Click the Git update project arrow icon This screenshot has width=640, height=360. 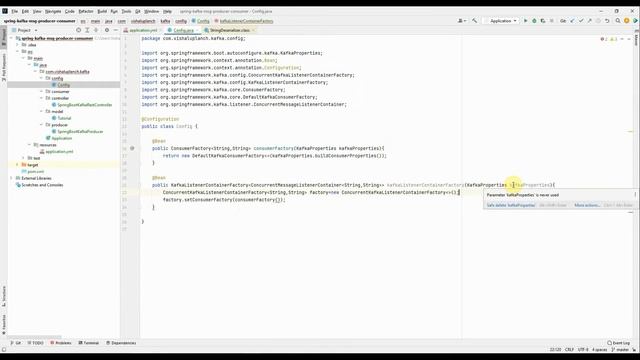pos(572,21)
